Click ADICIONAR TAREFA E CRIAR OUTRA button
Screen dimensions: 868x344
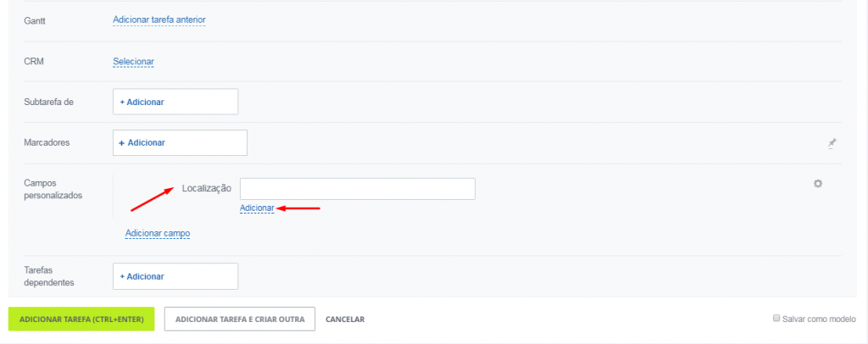240,319
